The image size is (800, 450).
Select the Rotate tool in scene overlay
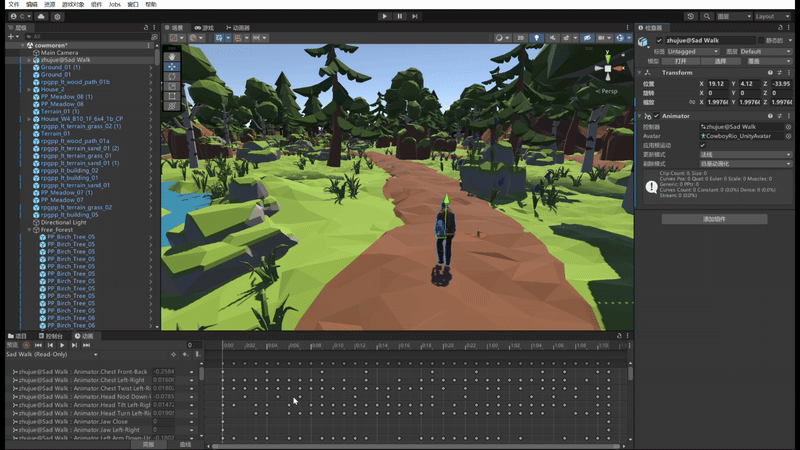pyautogui.click(x=171, y=76)
